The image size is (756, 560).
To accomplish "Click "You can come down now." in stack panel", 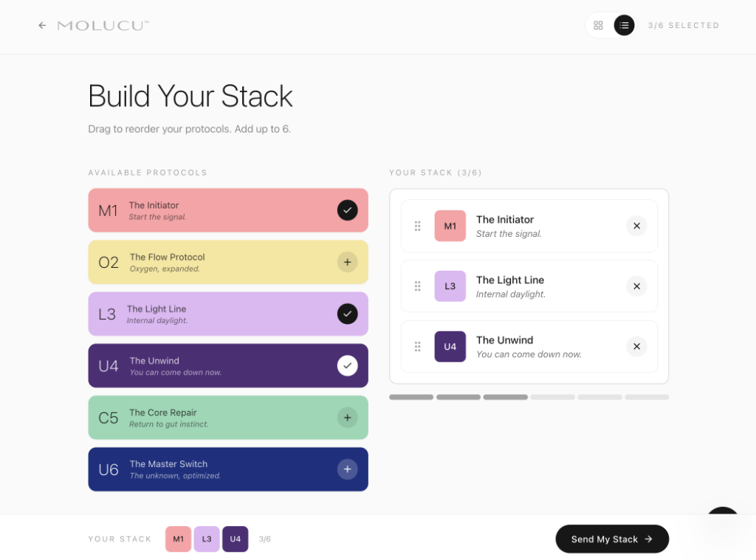I will 529,354.
